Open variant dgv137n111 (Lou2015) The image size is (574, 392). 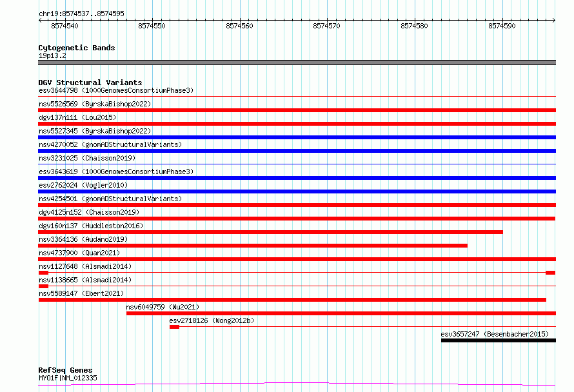coord(77,117)
